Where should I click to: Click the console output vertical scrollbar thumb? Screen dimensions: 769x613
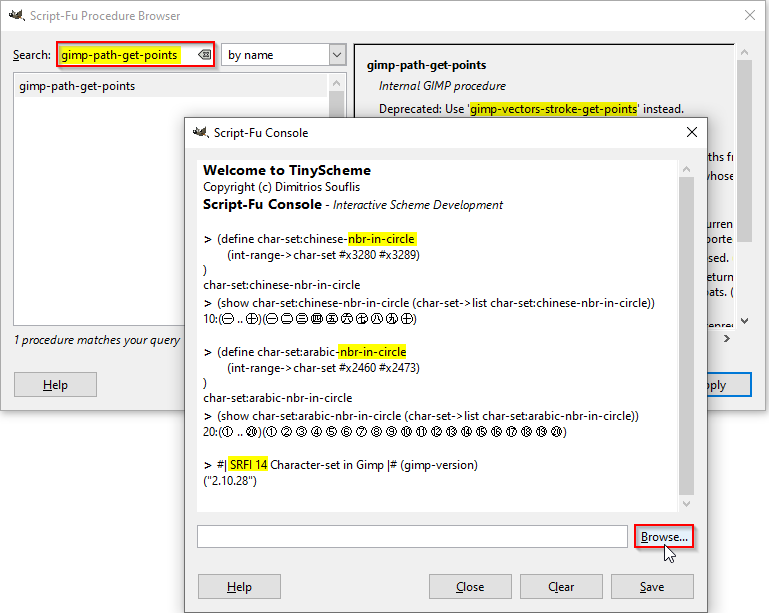tap(686, 336)
